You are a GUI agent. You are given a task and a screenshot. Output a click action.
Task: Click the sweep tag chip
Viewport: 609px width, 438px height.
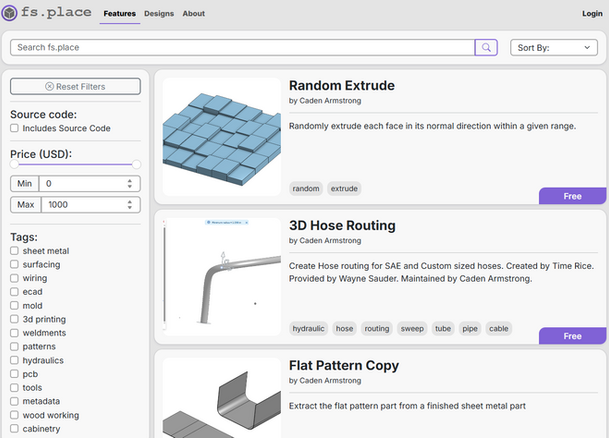(412, 328)
